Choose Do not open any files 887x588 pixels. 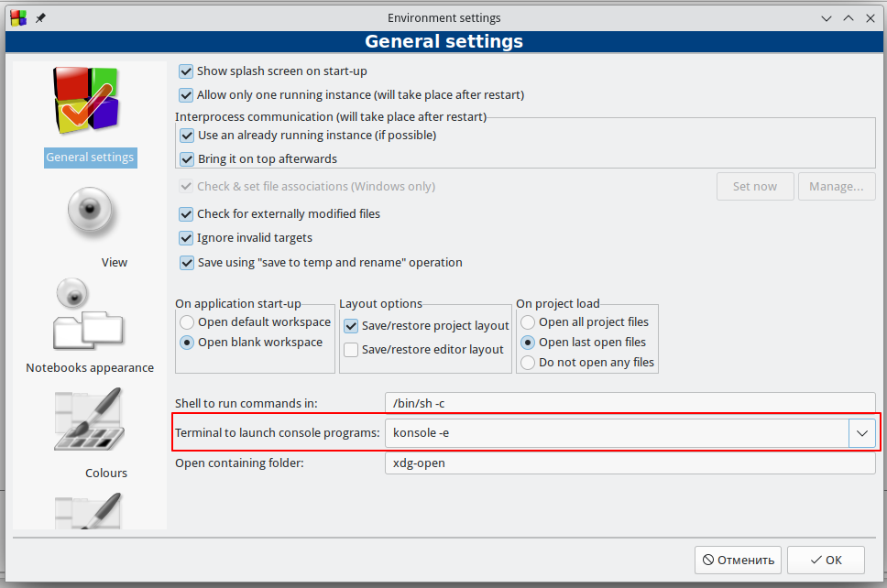(529, 363)
